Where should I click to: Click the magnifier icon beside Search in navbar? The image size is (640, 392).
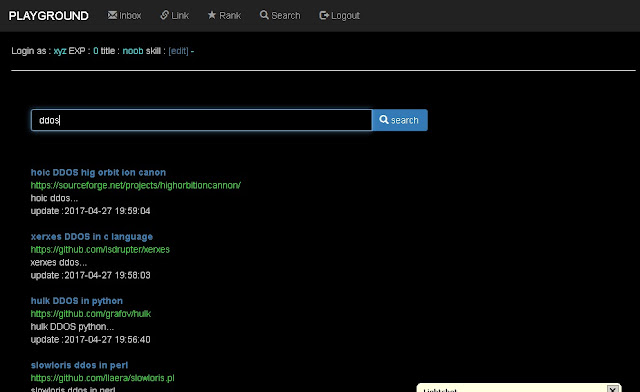pyautogui.click(x=264, y=15)
